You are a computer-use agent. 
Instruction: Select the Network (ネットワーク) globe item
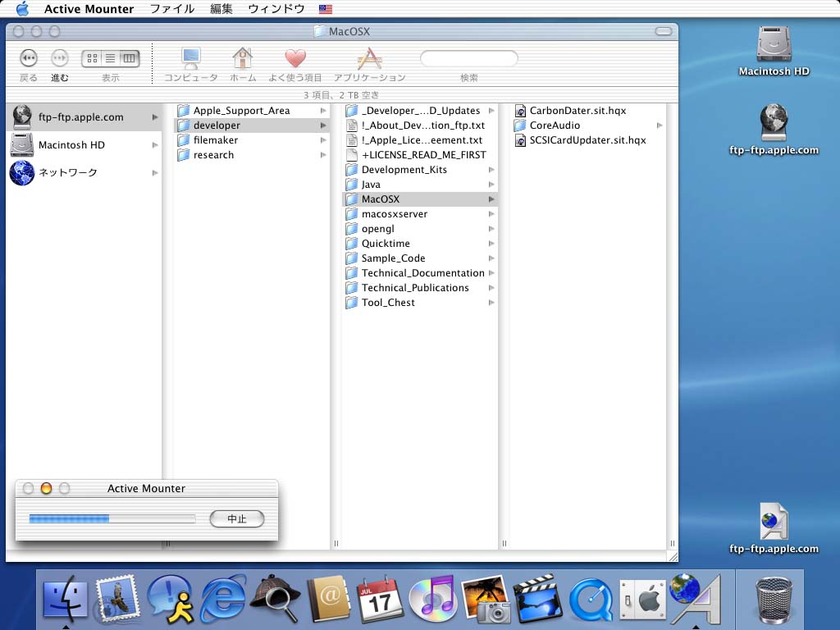(84, 172)
